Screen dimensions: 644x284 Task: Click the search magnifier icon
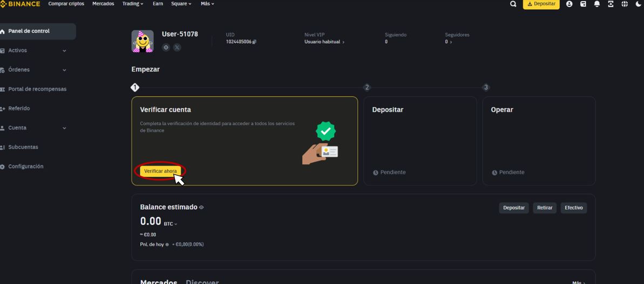click(x=513, y=4)
